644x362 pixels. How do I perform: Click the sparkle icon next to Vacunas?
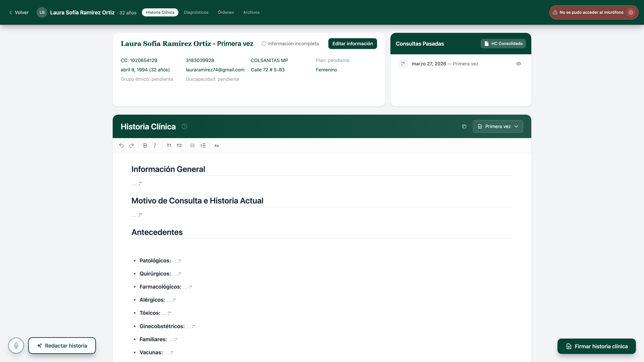pos(172,352)
